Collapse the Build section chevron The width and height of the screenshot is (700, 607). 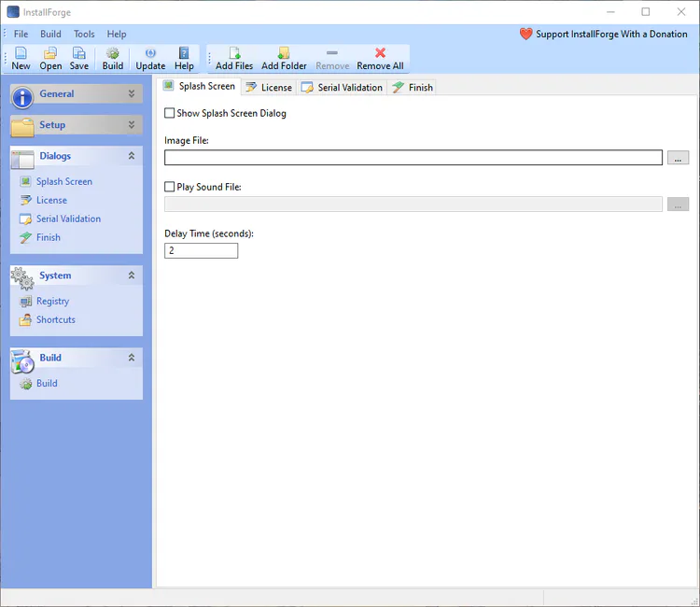coord(132,358)
